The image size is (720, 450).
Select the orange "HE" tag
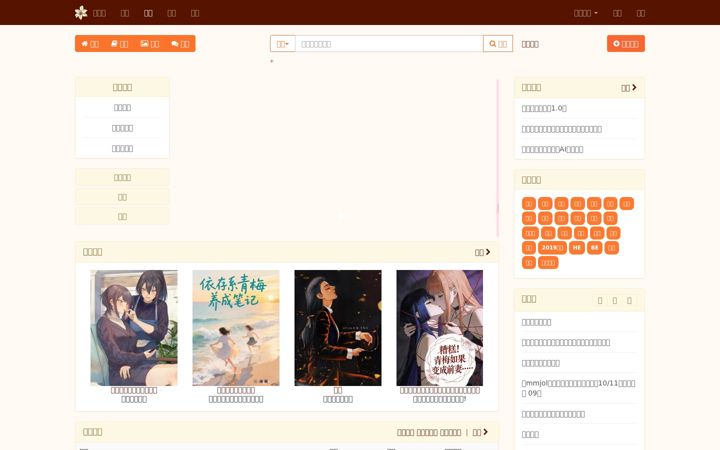pos(577,248)
